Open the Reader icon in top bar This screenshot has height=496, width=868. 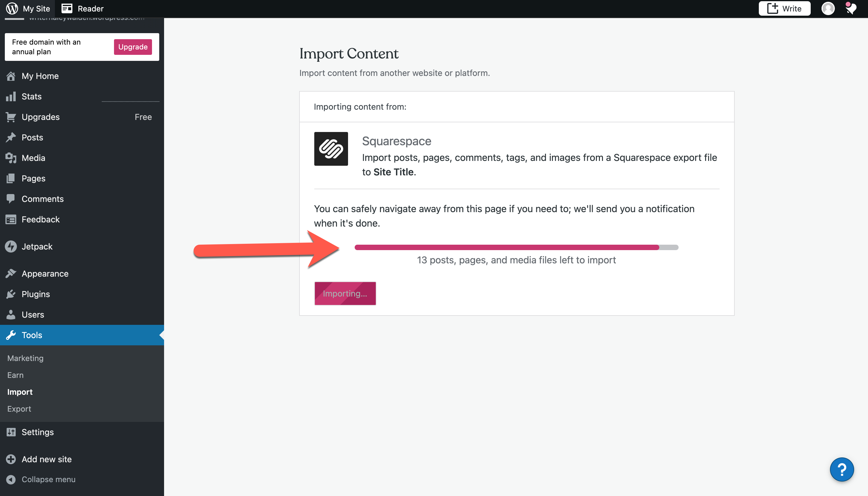click(x=67, y=8)
